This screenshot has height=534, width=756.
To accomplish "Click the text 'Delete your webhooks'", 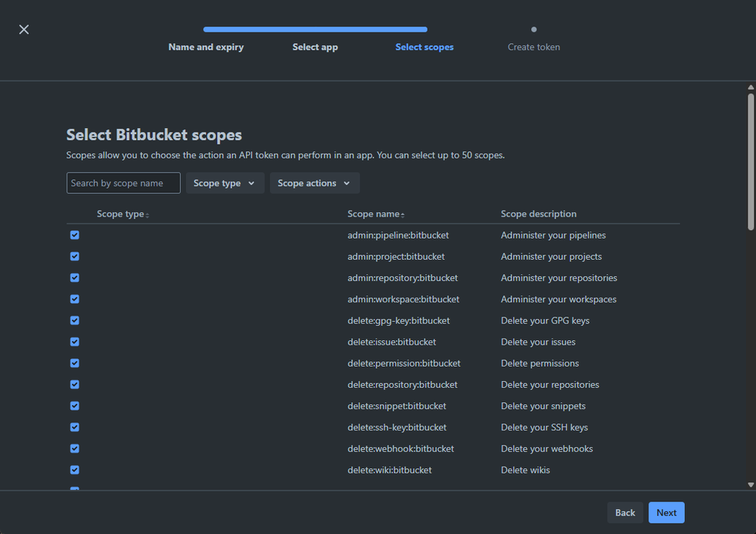I will pyautogui.click(x=546, y=448).
